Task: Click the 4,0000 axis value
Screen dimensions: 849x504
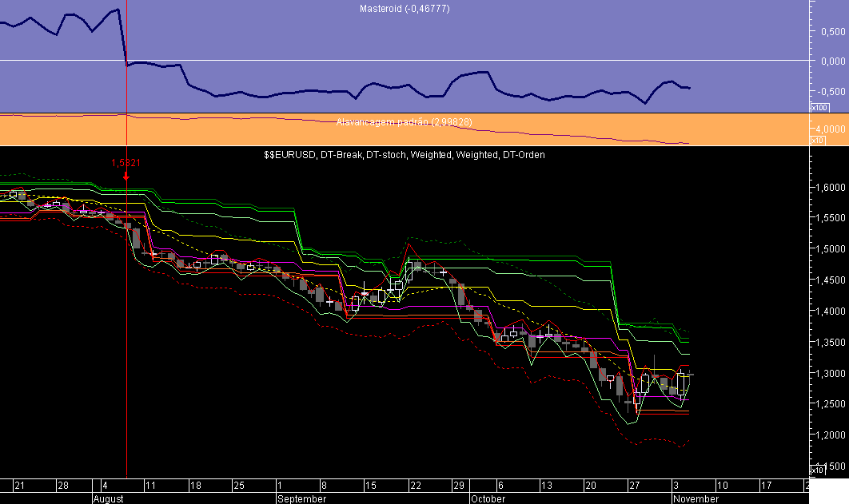Action: [x=831, y=129]
